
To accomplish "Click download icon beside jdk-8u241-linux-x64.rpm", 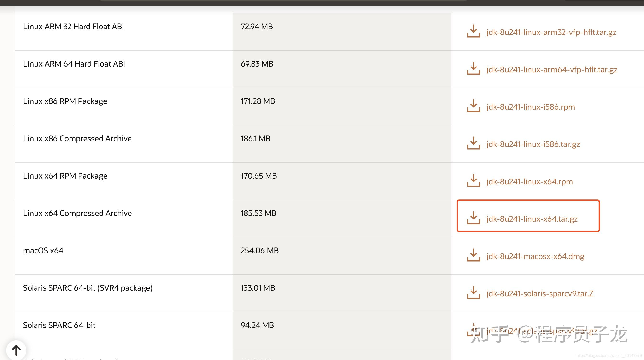I will (x=473, y=181).
